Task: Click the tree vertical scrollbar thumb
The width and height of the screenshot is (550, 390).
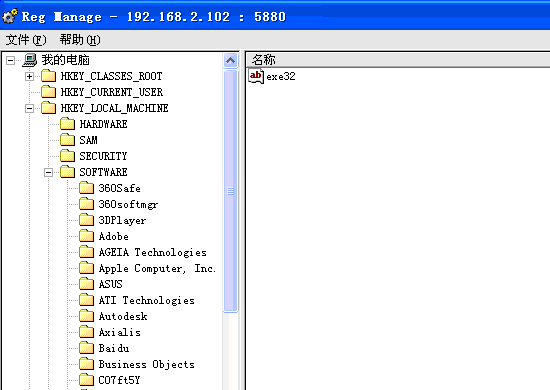Action: click(230, 191)
